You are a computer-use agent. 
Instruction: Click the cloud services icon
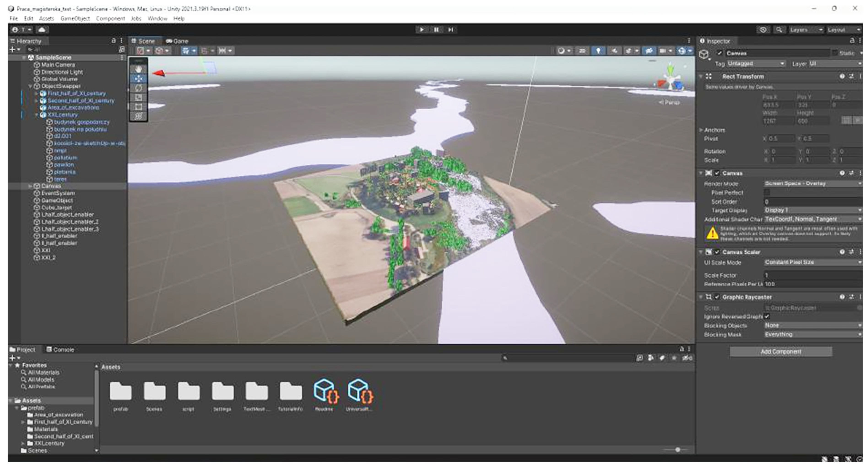(x=42, y=30)
